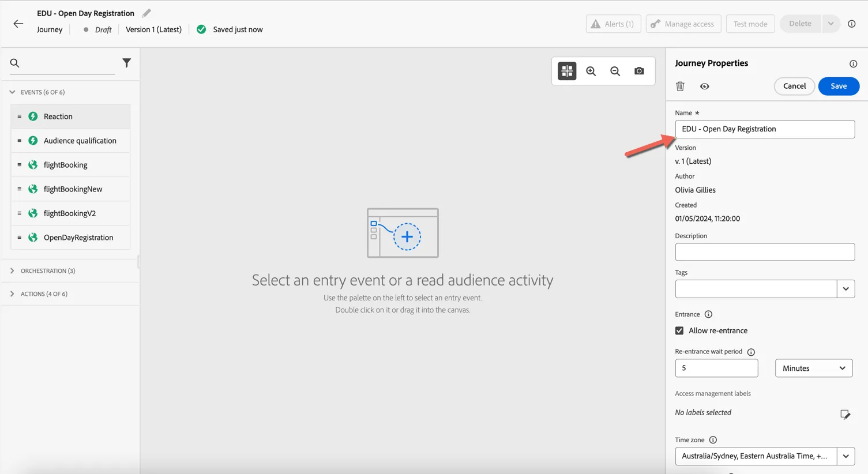Take a canvas snapshot with camera icon
This screenshot has width=868, height=474.
coord(639,71)
